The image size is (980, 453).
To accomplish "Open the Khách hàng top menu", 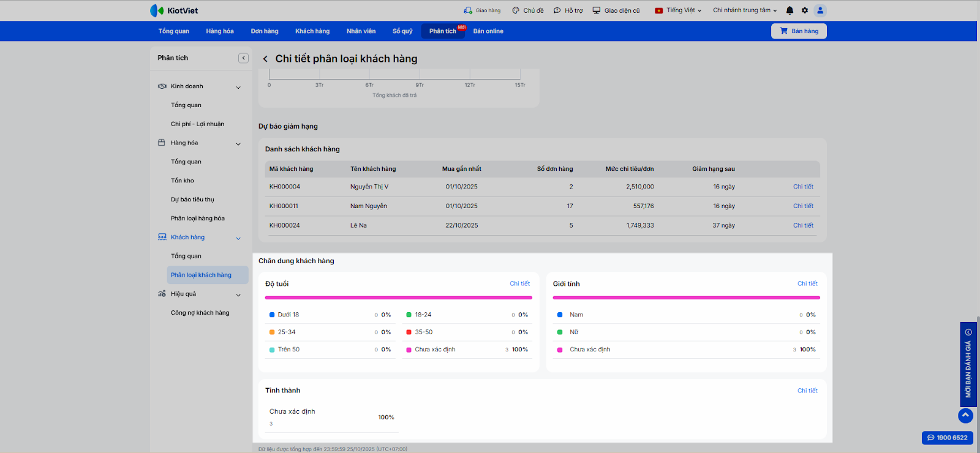I will click(x=312, y=31).
